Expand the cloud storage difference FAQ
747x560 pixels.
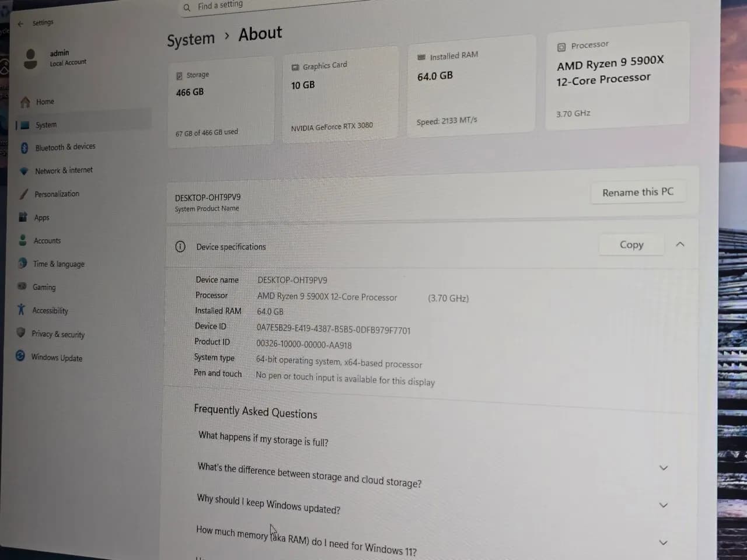pyautogui.click(x=664, y=468)
